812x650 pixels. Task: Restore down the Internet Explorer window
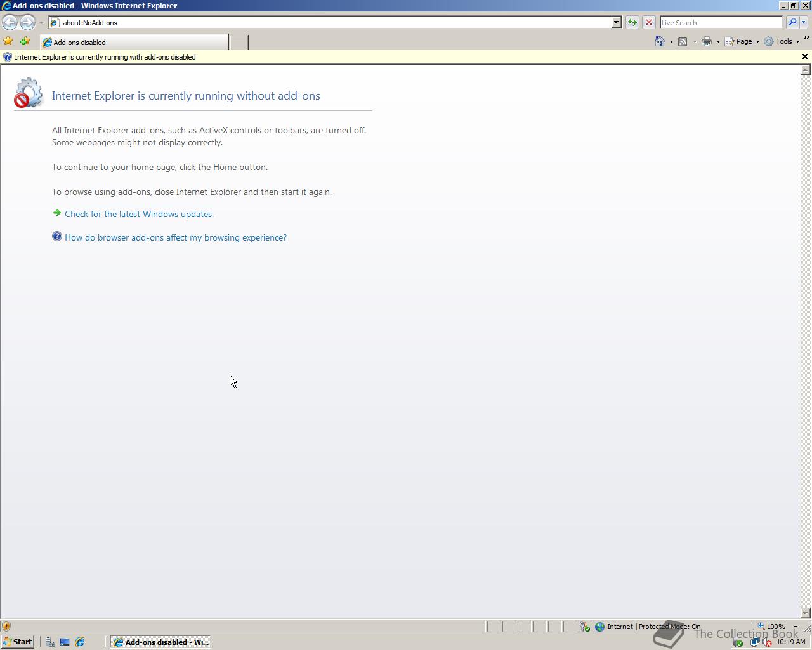click(x=794, y=5)
